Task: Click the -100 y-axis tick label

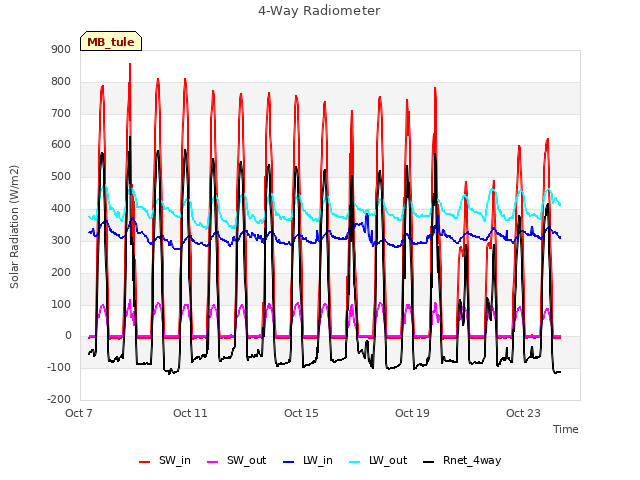Action: [x=59, y=367]
